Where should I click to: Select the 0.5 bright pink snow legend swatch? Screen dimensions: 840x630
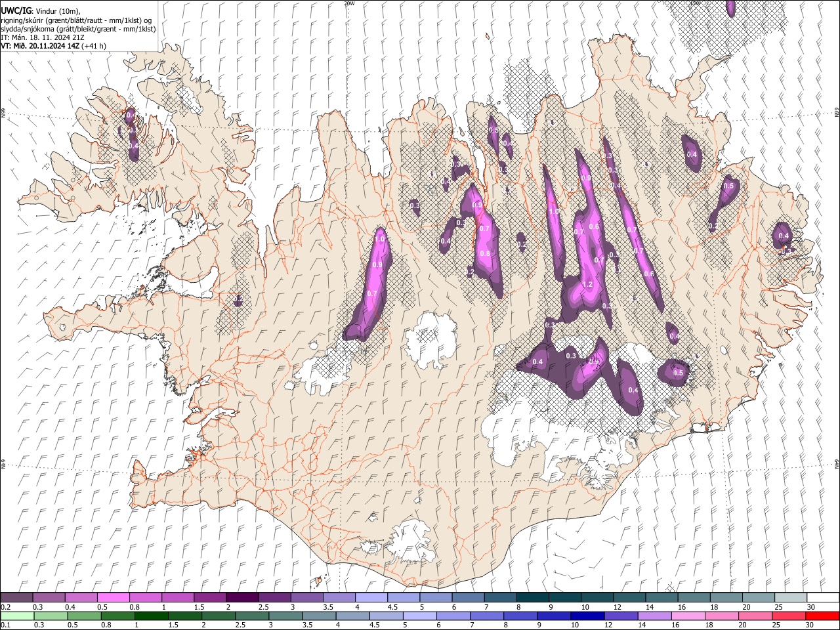114,598
